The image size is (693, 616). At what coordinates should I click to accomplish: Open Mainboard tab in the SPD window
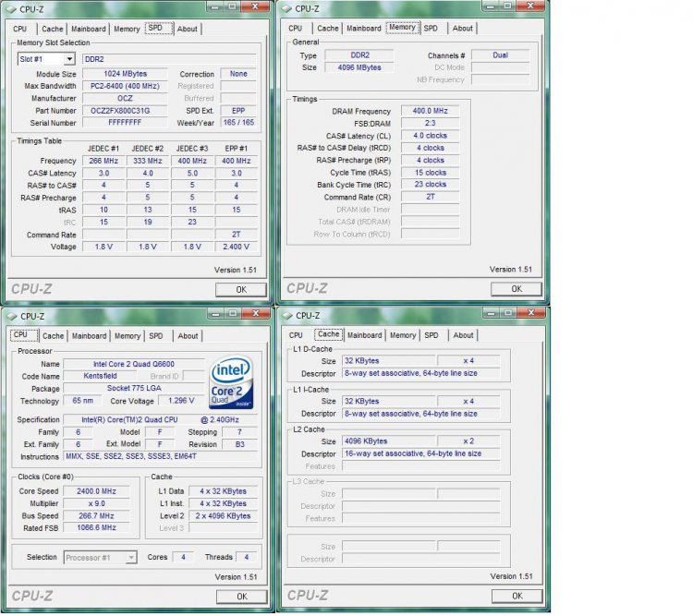click(x=89, y=29)
